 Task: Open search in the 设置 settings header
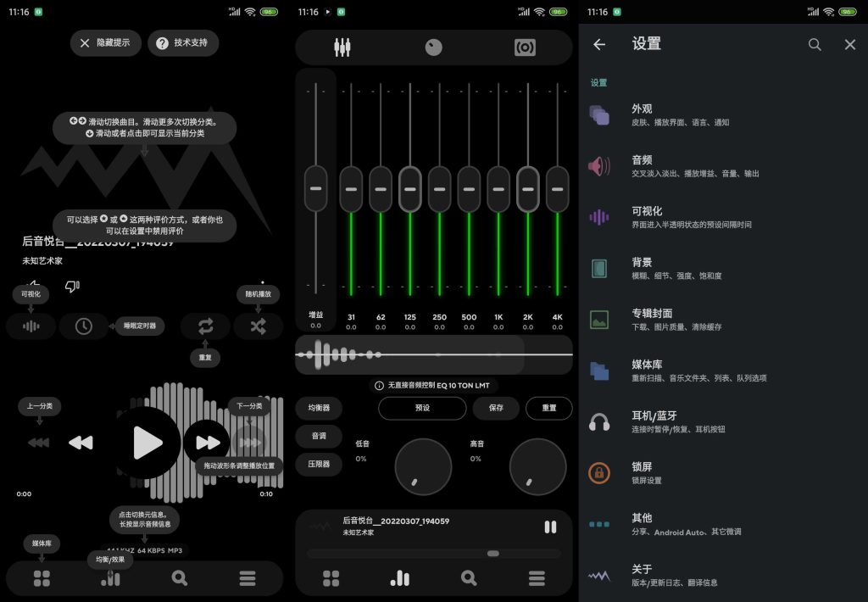(x=815, y=44)
